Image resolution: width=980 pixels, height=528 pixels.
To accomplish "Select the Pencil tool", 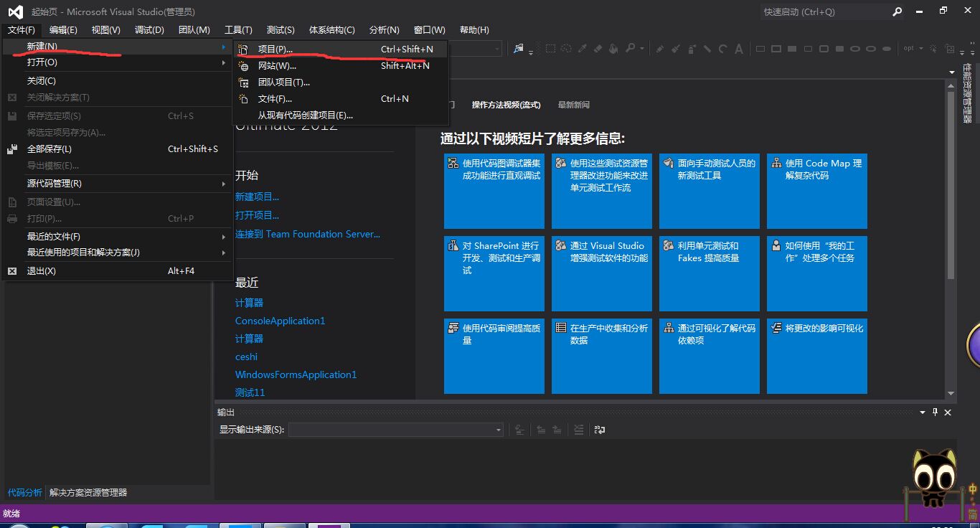I will tap(660, 49).
